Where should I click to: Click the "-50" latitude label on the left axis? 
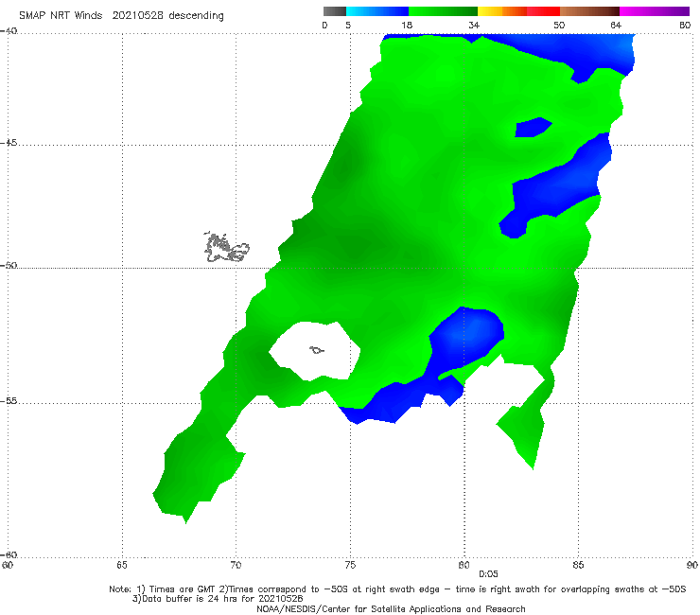point(9,265)
